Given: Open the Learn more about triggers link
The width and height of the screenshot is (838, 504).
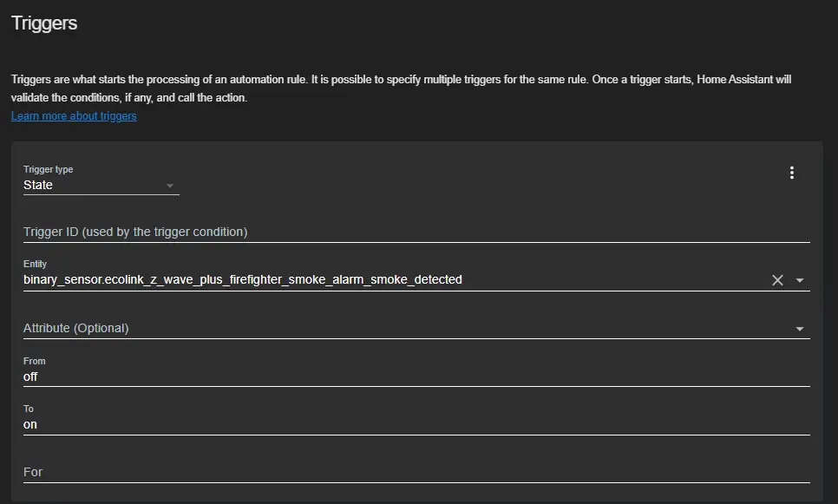Looking at the screenshot, I should tap(74, 116).
